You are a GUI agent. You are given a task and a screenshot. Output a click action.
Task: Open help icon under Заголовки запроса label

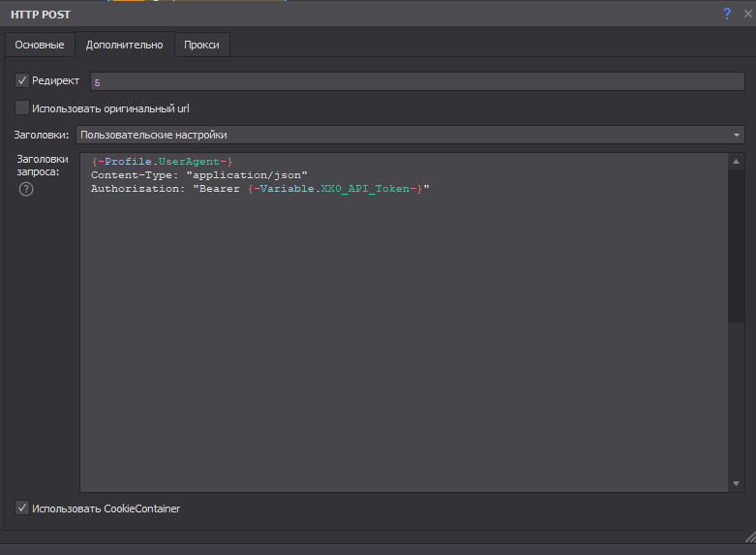click(26, 189)
